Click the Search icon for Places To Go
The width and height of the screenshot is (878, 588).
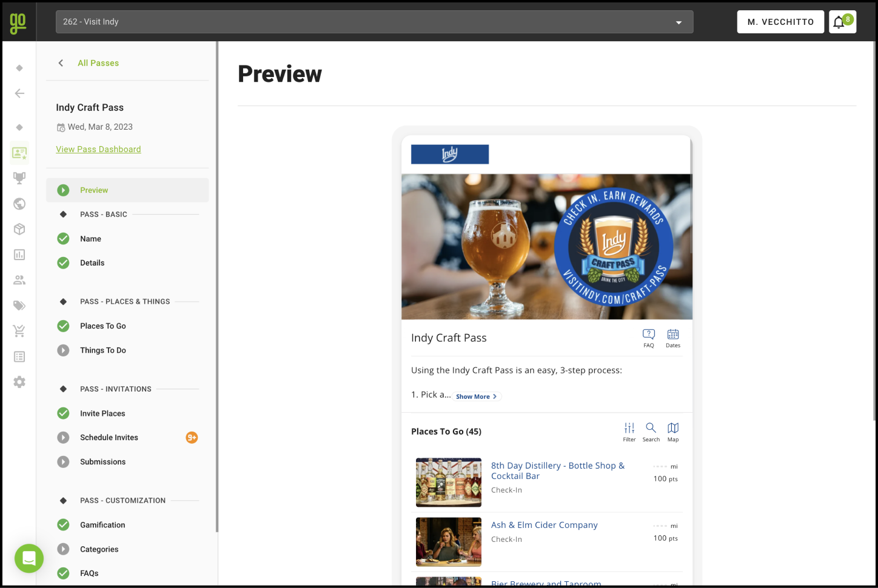point(651,432)
